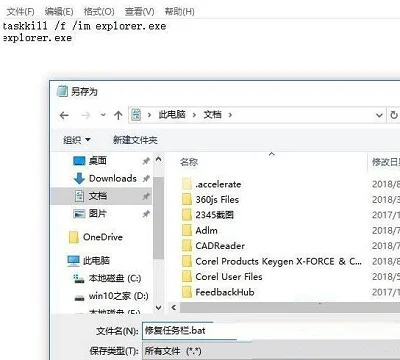Refresh the folder view
The image size is (400, 360).
[x=394, y=115]
